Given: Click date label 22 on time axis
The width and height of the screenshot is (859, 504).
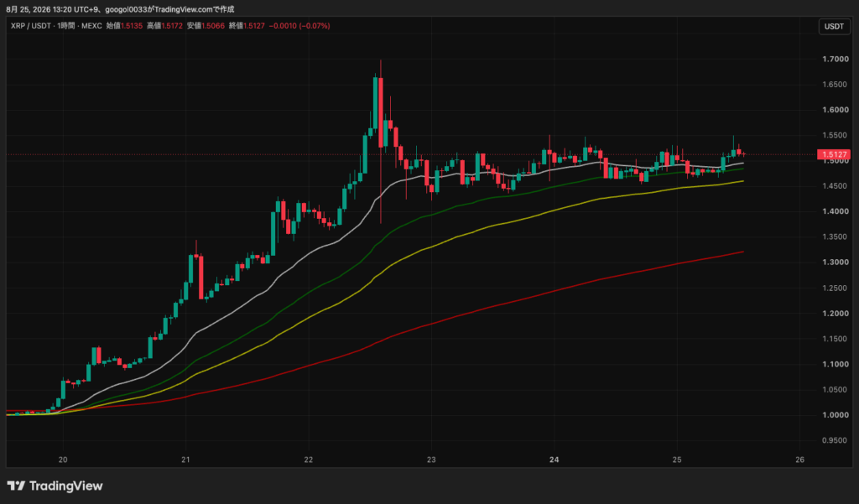Looking at the screenshot, I should click(x=309, y=460).
